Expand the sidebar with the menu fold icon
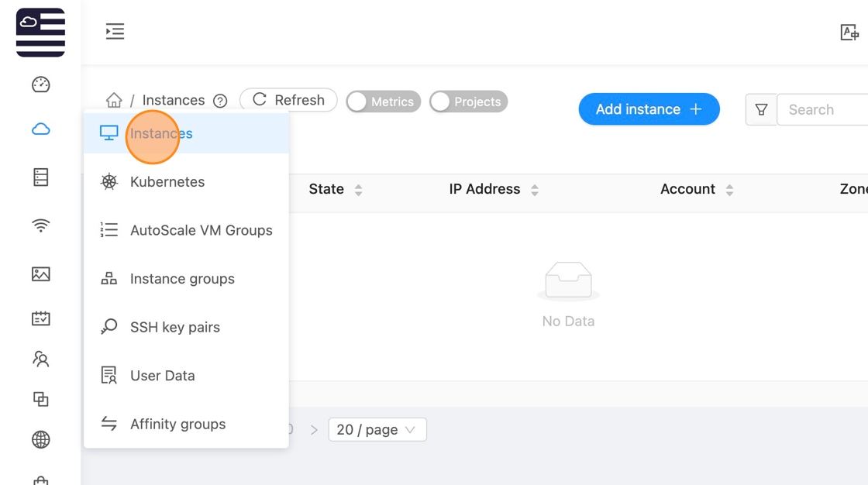The height and width of the screenshot is (485, 868). pos(115,32)
